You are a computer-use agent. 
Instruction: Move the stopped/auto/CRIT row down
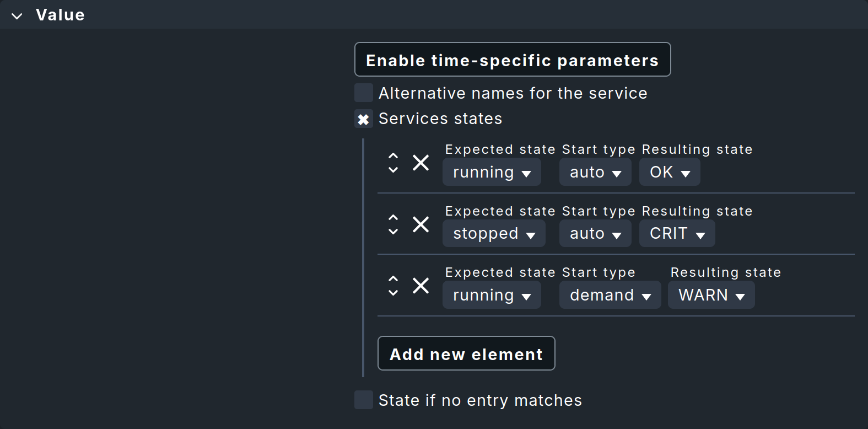(x=393, y=232)
